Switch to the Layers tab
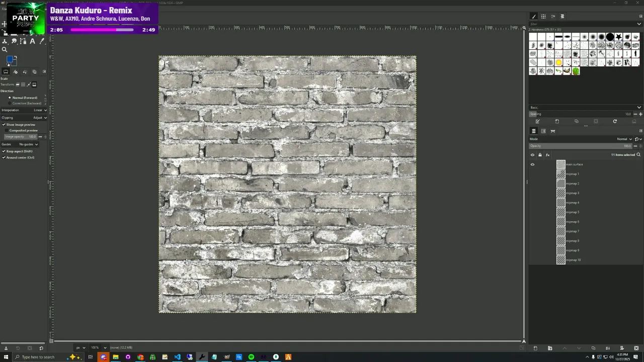644x362 pixels. click(534, 131)
